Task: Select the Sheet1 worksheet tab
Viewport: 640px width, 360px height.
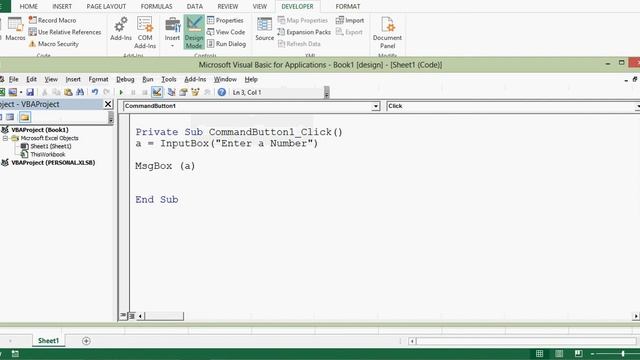Action: point(49,341)
